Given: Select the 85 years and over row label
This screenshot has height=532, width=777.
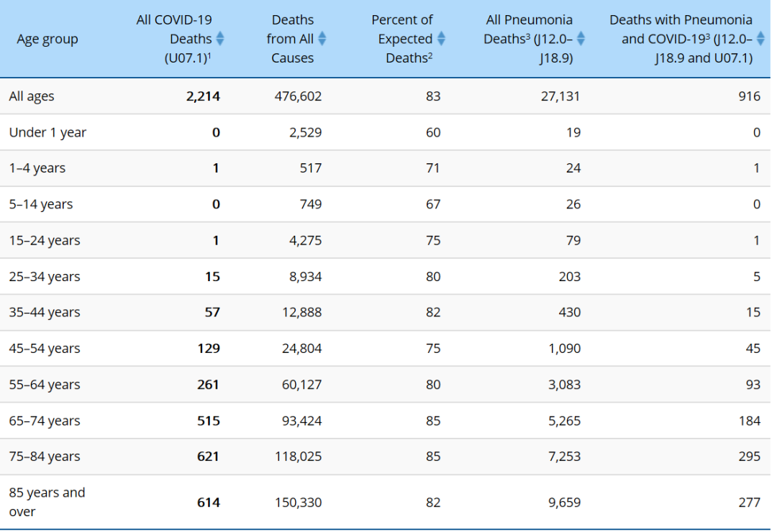Looking at the screenshot, I should pyautogui.click(x=47, y=502).
